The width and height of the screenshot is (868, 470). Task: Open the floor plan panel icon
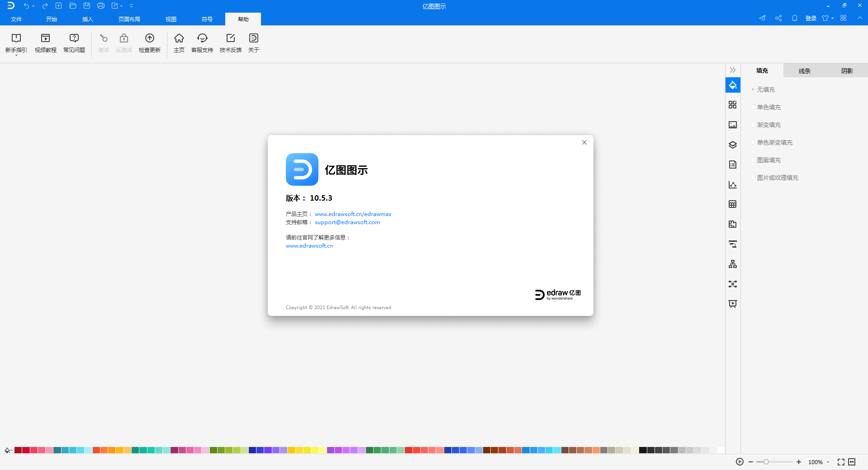733,224
